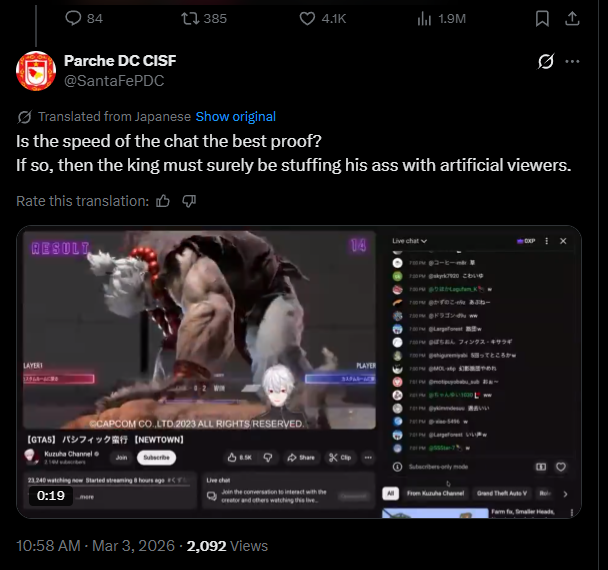Click the Parche DC CISF avatar
This screenshot has width=608, height=570.
coord(36,71)
